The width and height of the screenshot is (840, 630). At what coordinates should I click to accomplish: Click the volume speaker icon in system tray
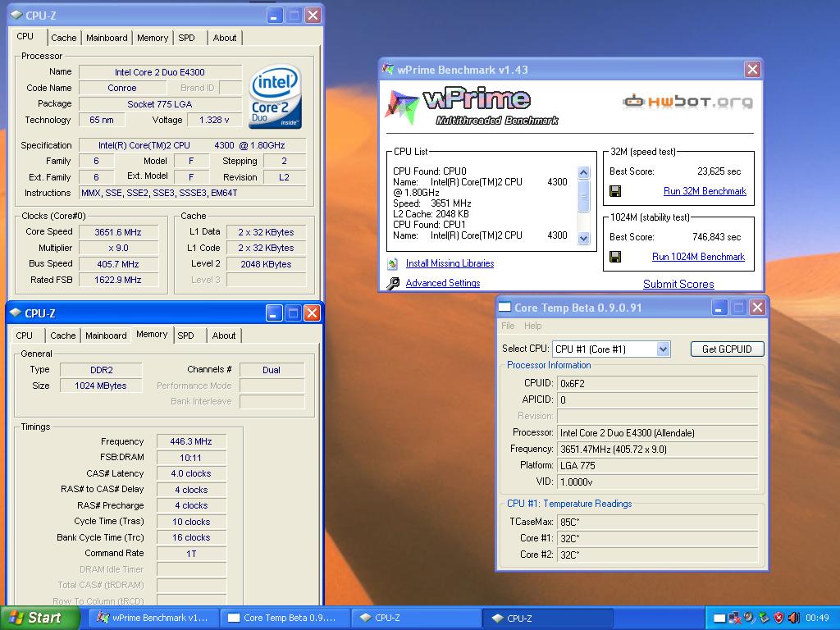tap(794, 618)
